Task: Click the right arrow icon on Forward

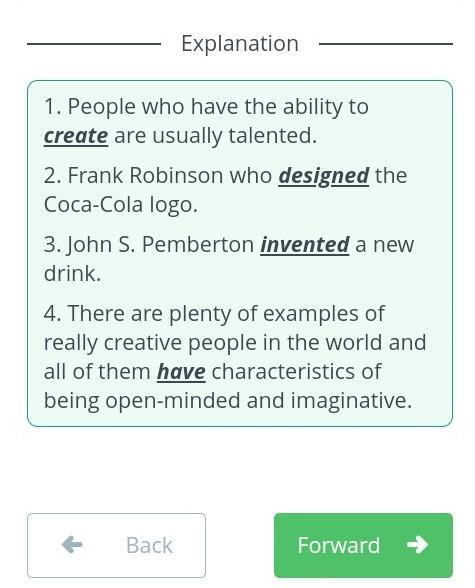Action: pos(417,544)
